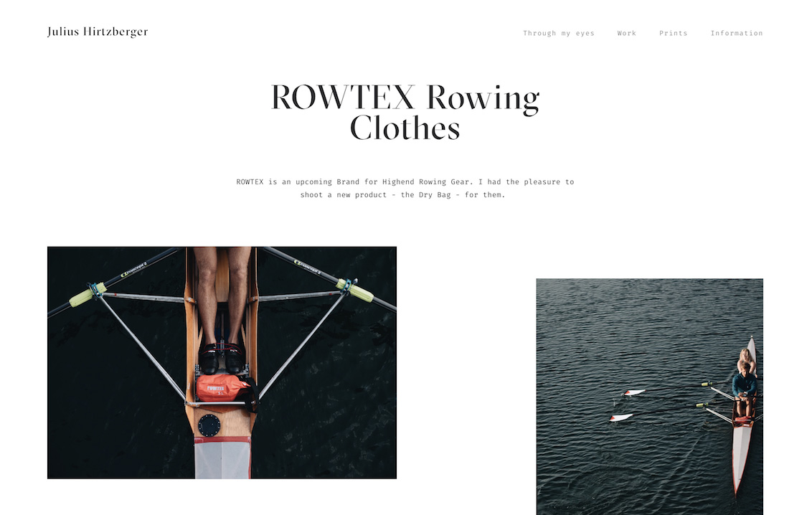Open the Information page
812x515 pixels.
(737, 33)
